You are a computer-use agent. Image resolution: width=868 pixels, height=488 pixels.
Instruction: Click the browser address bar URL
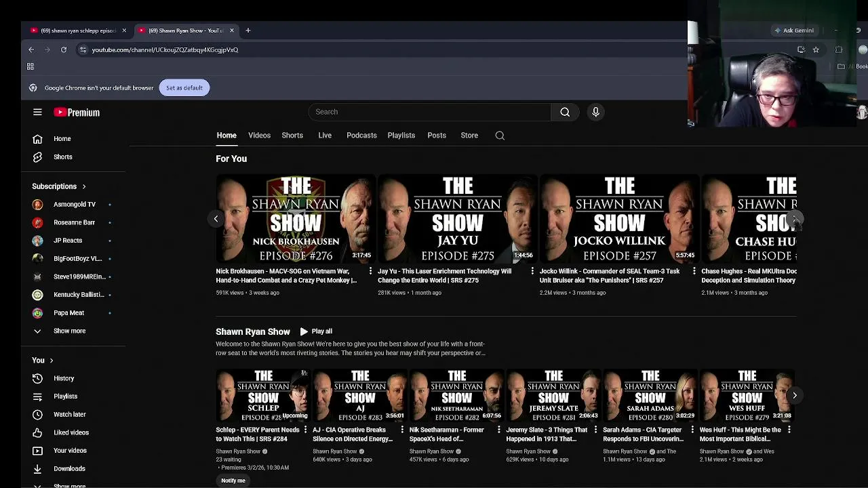click(x=165, y=49)
